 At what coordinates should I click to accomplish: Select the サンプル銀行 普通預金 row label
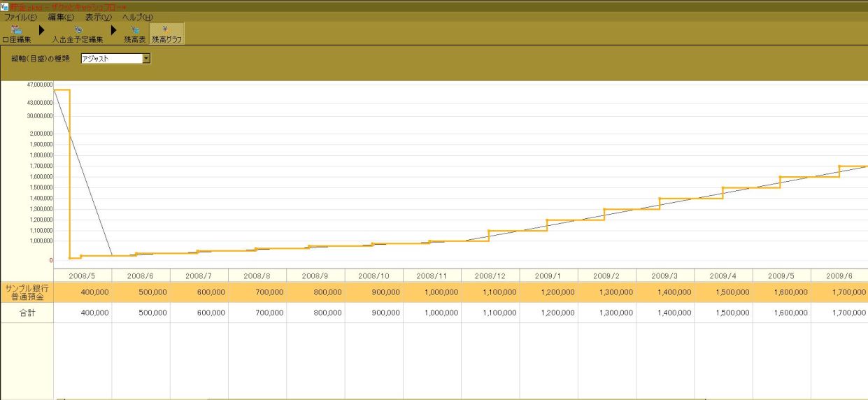[x=27, y=292]
